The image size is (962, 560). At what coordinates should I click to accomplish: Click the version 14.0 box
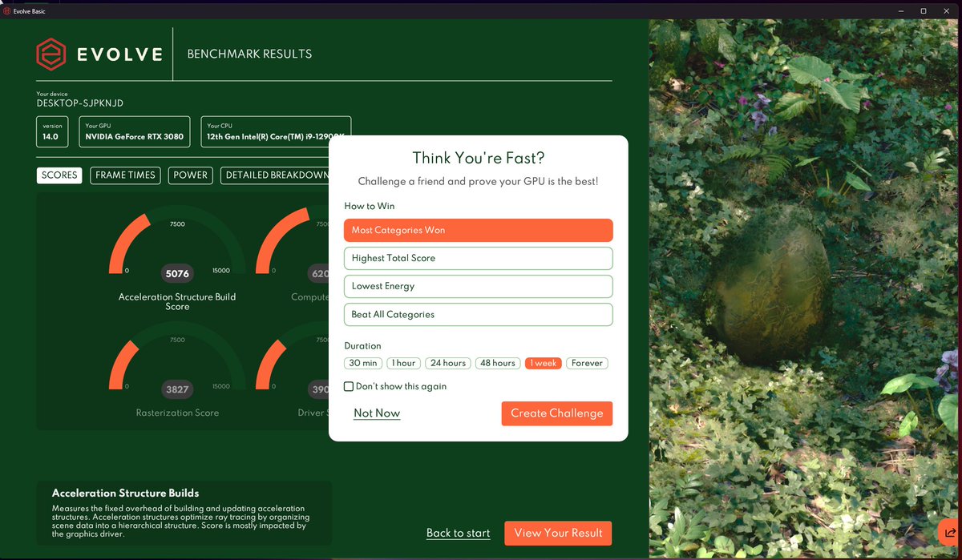[x=51, y=132]
